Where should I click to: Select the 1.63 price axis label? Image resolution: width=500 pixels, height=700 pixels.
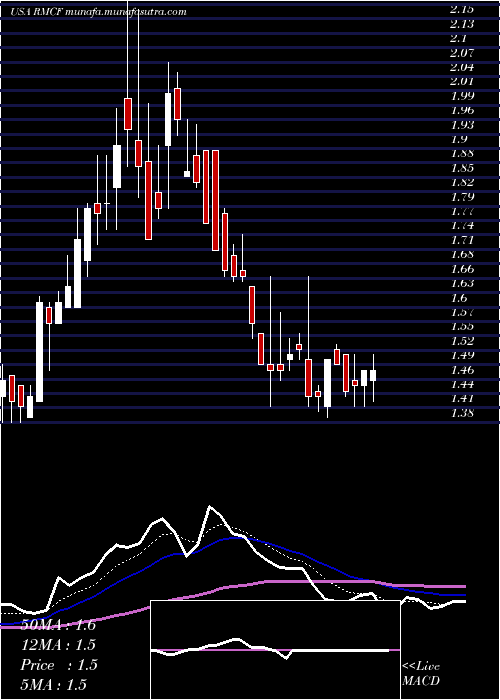click(462, 283)
